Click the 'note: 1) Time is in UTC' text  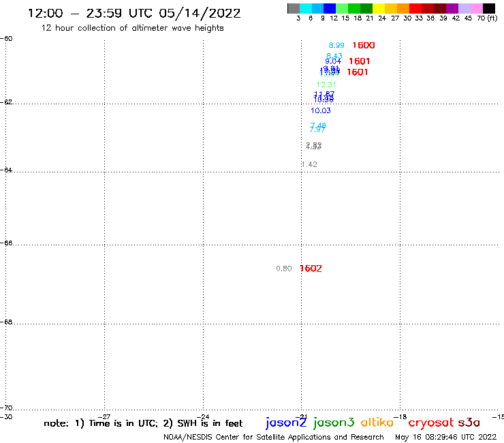pyautogui.click(x=100, y=423)
